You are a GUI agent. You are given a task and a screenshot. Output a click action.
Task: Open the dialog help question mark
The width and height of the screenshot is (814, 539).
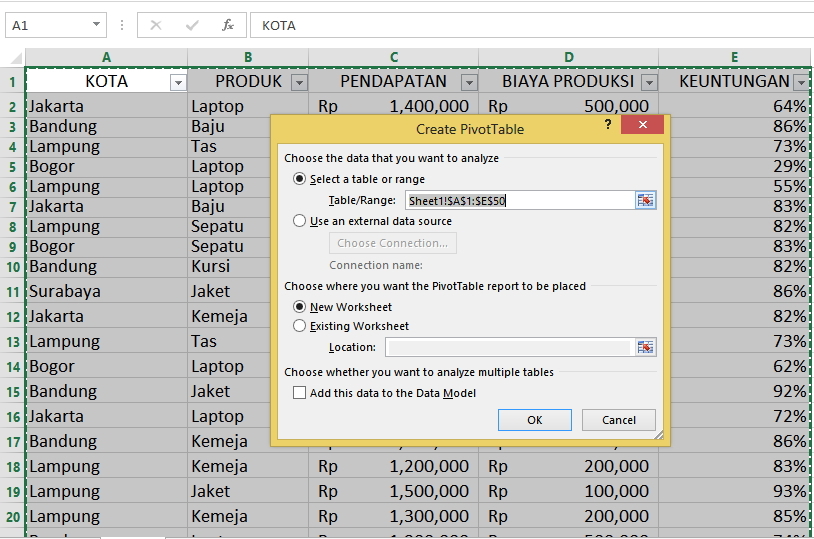pyautogui.click(x=608, y=125)
